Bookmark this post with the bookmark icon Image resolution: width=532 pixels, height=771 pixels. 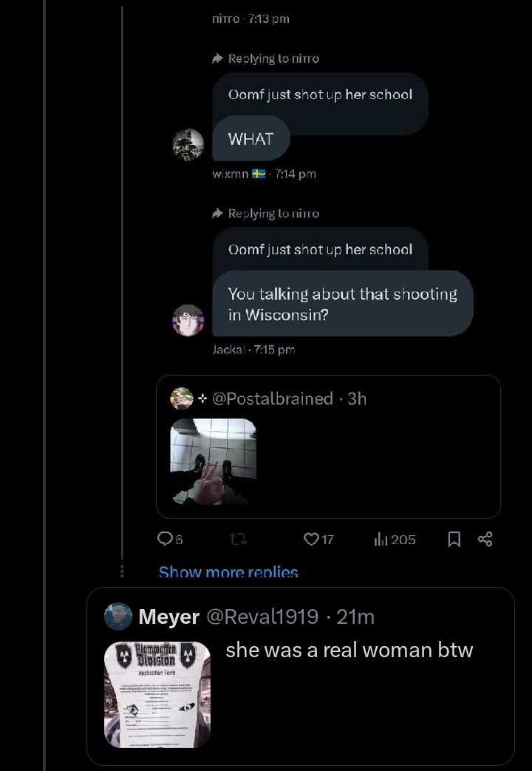[454, 540]
